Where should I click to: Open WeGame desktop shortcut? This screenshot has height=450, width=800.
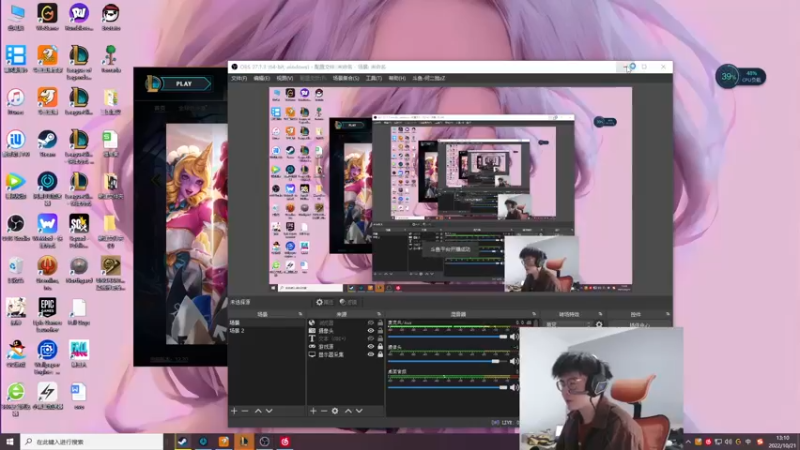(x=47, y=17)
